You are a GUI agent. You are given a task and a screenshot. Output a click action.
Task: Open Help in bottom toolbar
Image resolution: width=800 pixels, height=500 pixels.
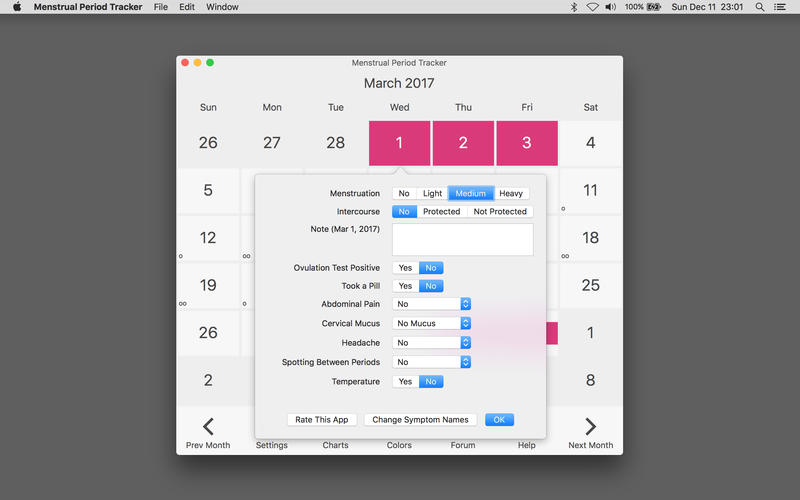pyautogui.click(x=527, y=445)
